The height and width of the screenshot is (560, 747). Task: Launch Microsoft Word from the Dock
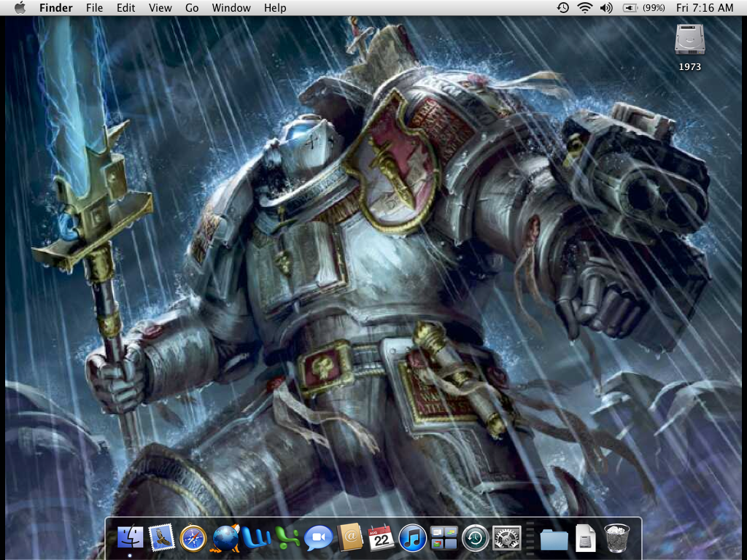[256, 537]
